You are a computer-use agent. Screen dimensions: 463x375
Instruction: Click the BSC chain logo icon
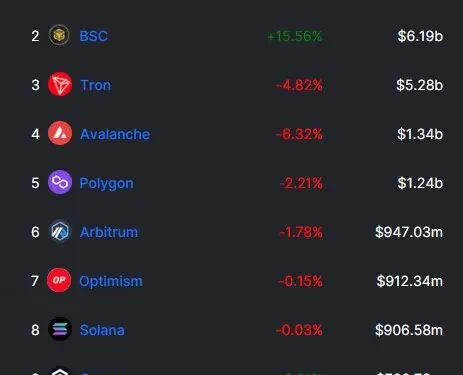[59, 35]
